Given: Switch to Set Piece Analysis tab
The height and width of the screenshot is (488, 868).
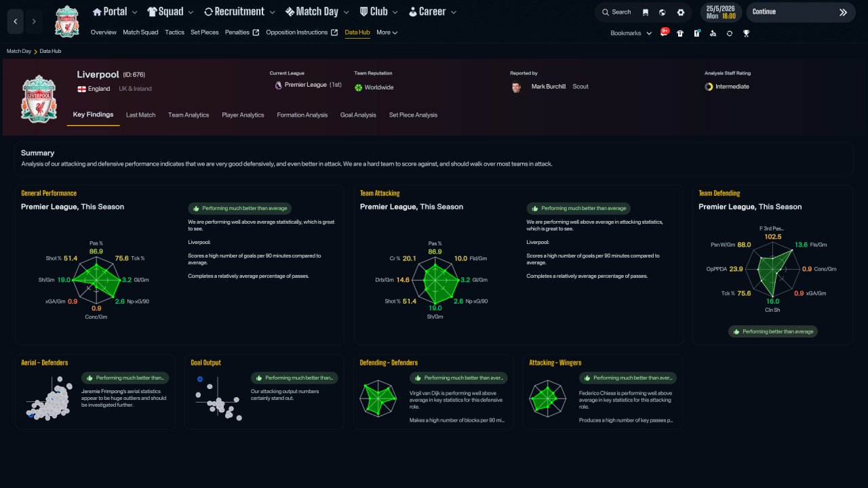Looking at the screenshot, I should pyautogui.click(x=413, y=115).
